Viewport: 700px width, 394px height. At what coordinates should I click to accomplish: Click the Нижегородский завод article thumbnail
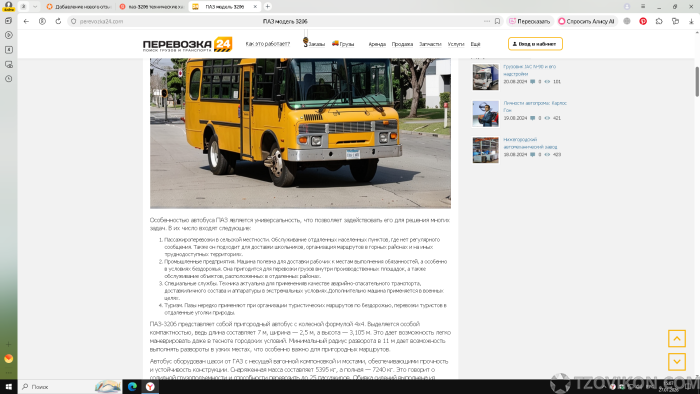click(x=486, y=150)
